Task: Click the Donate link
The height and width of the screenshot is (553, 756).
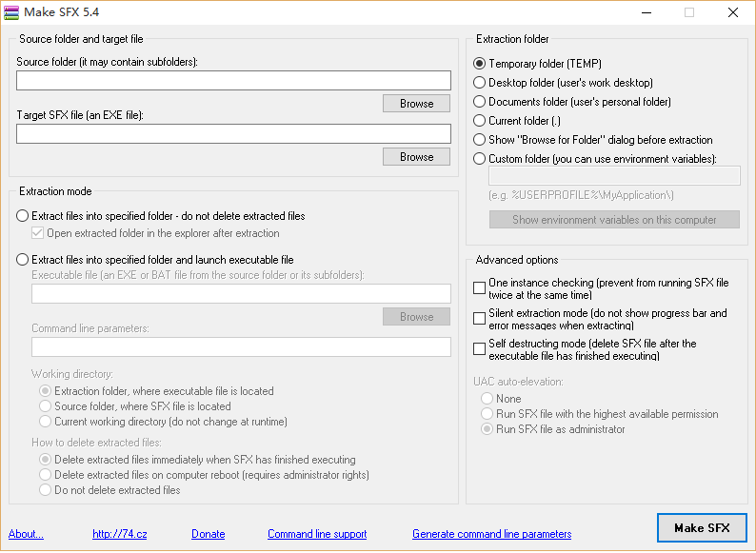Action: tap(209, 534)
